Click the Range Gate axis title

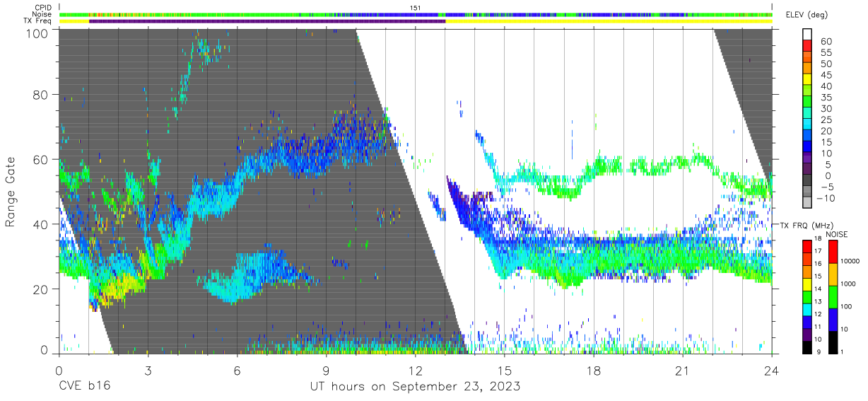pyautogui.click(x=11, y=191)
